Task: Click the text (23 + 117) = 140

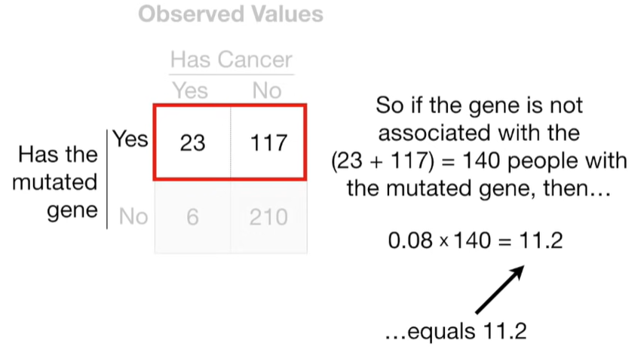Action: click(416, 161)
